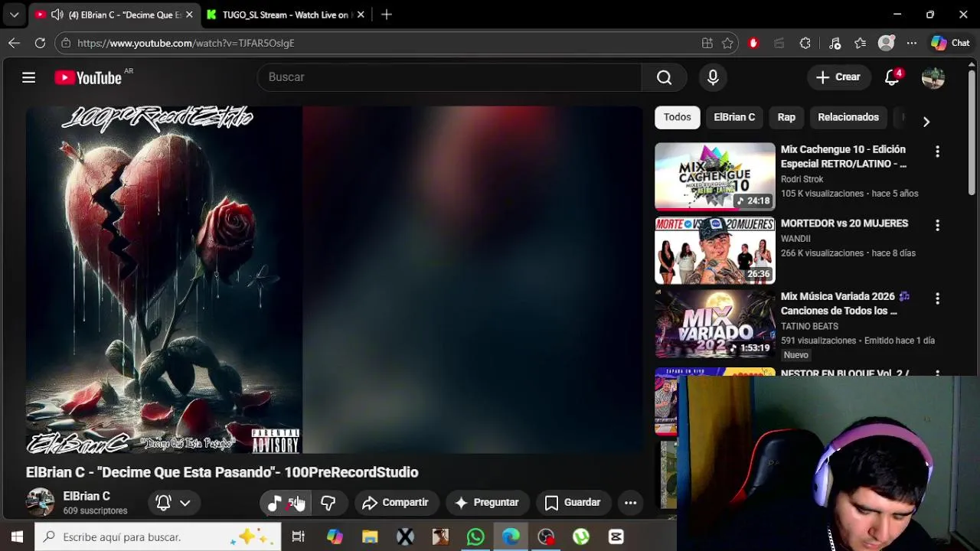Viewport: 980px width, 551px height.
Task: Open the YouTube notifications bell
Action: (892, 77)
